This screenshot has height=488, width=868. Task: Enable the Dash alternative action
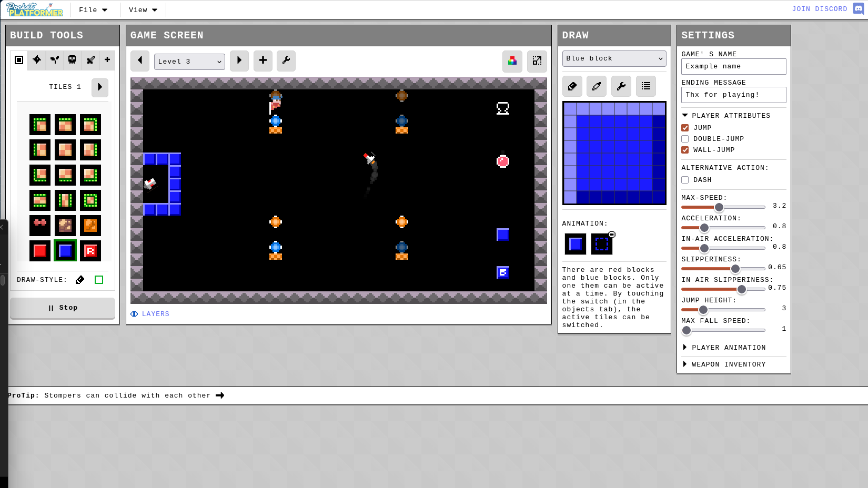tap(685, 180)
